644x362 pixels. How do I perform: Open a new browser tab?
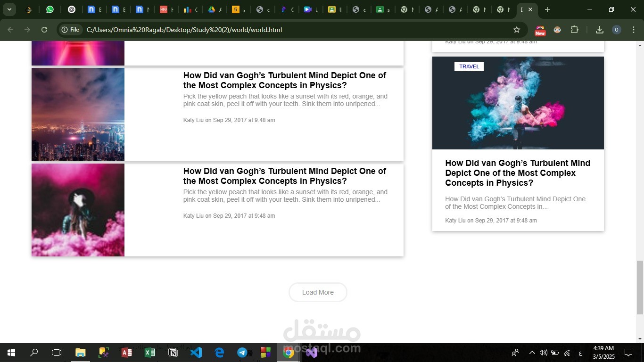point(547,9)
